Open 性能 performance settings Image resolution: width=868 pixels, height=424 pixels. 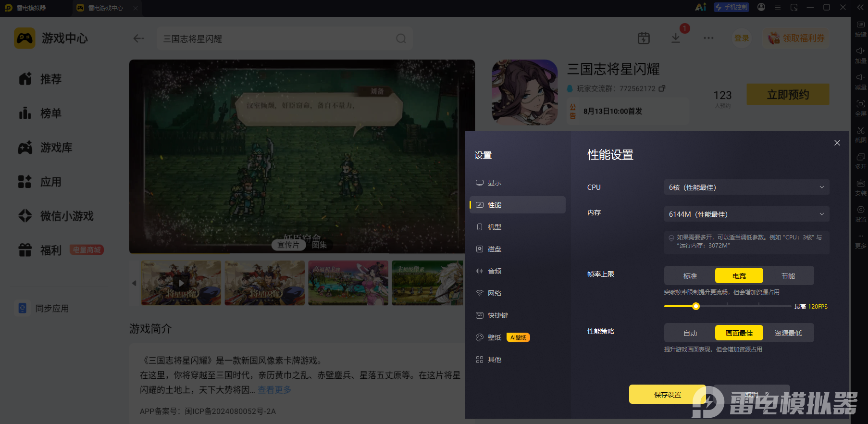[x=518, y=205]
